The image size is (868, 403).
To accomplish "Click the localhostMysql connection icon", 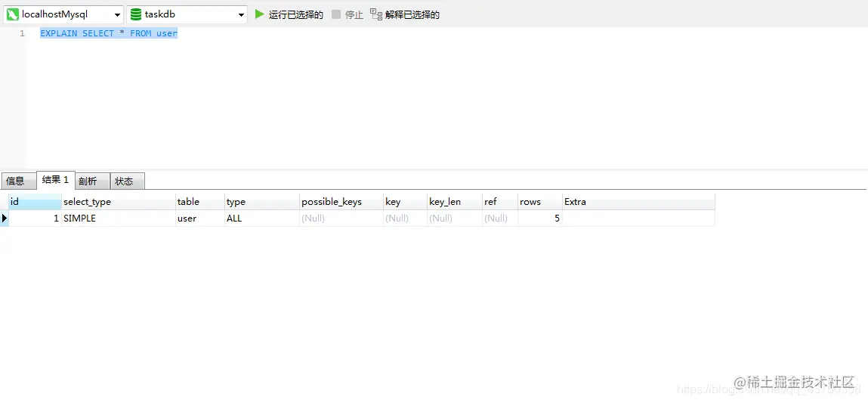I will pos(13,15).
